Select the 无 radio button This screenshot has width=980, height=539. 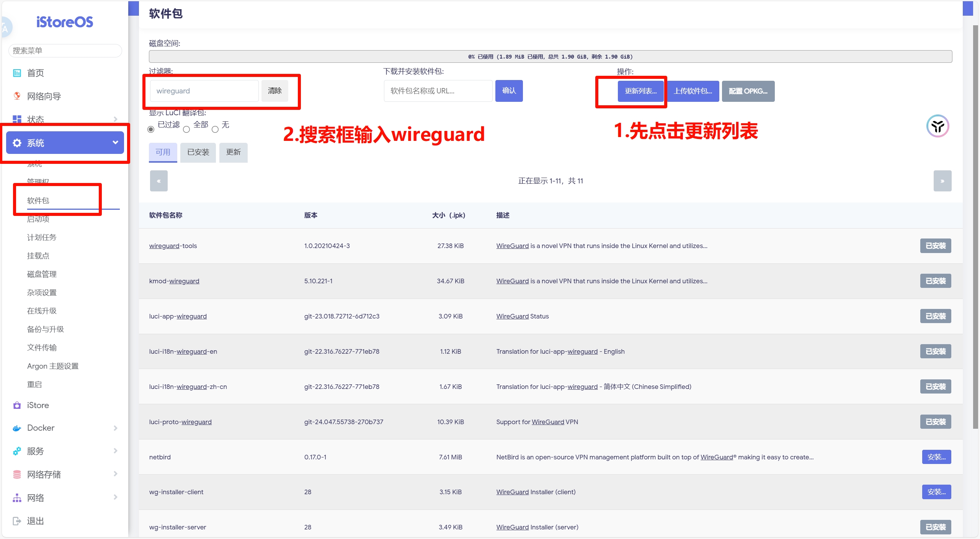click(x=215, y=129)
